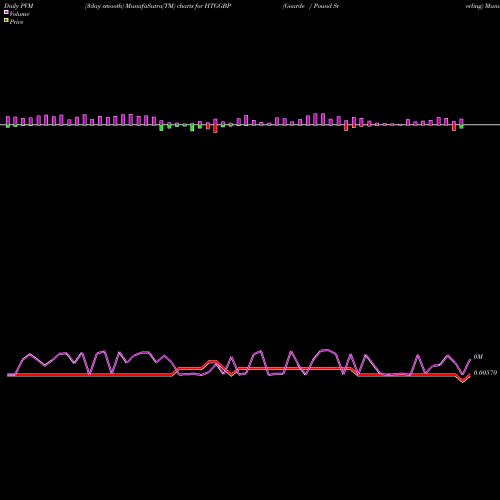Select the Volume legend label
The height and width of the screenshot is (500, 500).
19,14
